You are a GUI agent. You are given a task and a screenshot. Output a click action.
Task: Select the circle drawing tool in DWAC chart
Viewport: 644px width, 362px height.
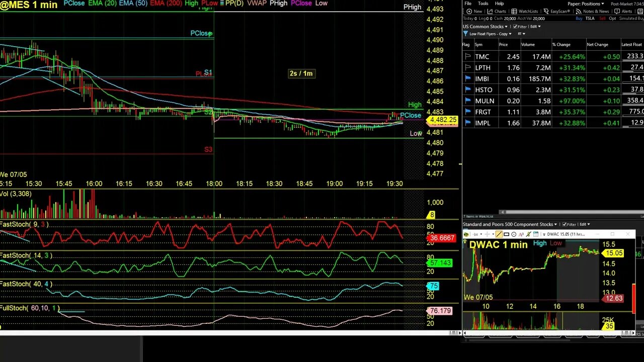click(x=514, y=234)
